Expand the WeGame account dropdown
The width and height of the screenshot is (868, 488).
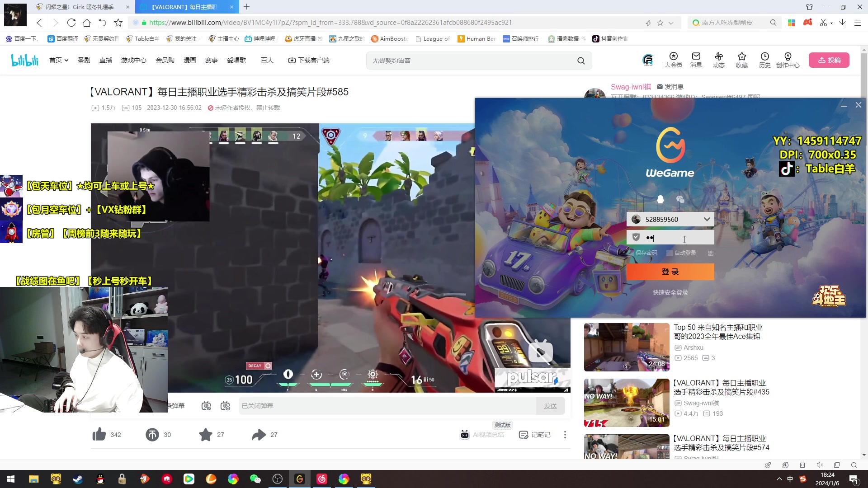pos(707,219)
